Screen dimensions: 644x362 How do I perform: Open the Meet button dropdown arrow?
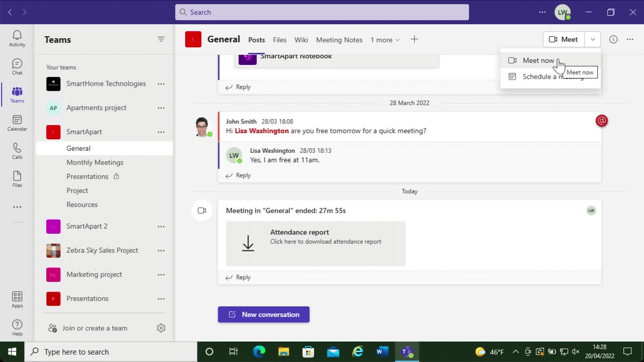pyautogui.click(x=592, y=39)
